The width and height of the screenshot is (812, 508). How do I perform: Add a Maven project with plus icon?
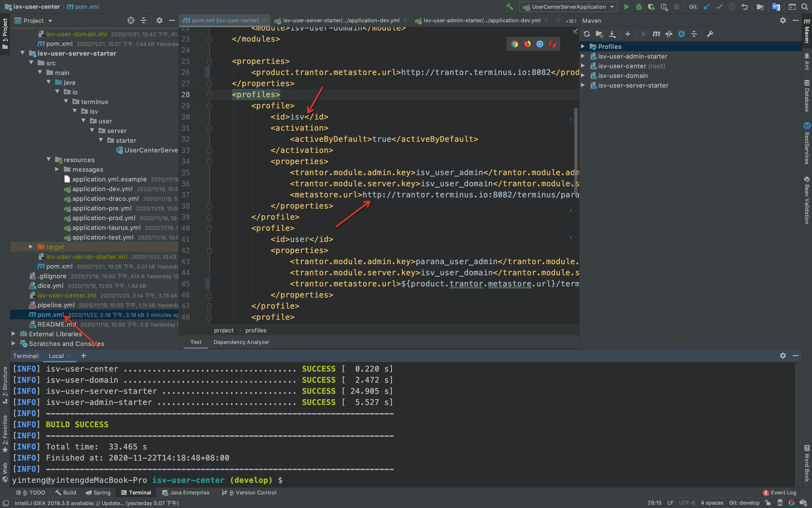point(628,34)
